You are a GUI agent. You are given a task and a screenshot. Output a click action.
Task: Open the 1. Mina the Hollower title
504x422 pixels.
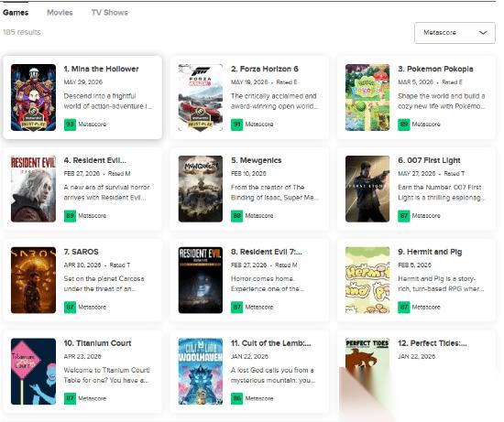pyautogui.click(x=101, y=69)
